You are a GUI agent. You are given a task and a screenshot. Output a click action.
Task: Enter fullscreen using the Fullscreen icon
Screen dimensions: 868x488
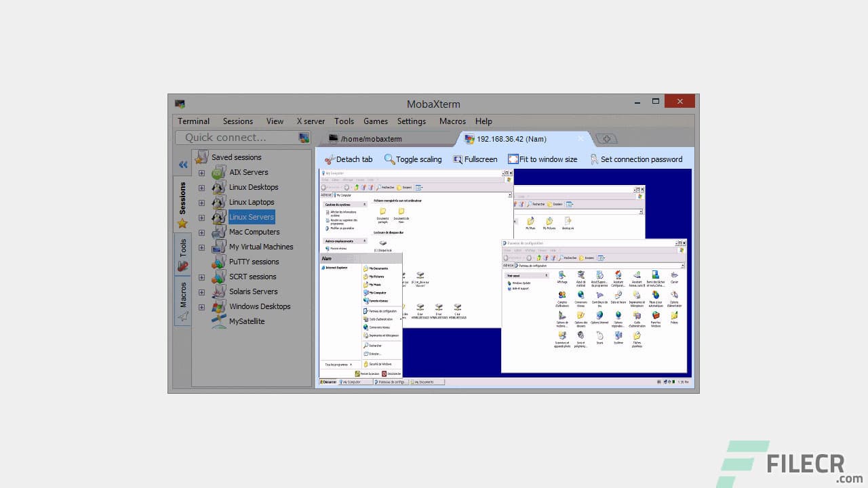[456, 159]
